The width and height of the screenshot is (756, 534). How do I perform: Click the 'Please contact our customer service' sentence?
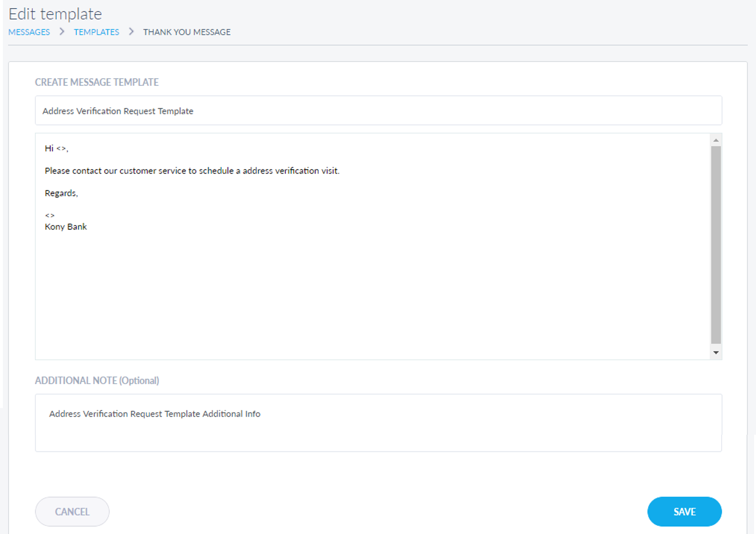[x=192, y=171]
